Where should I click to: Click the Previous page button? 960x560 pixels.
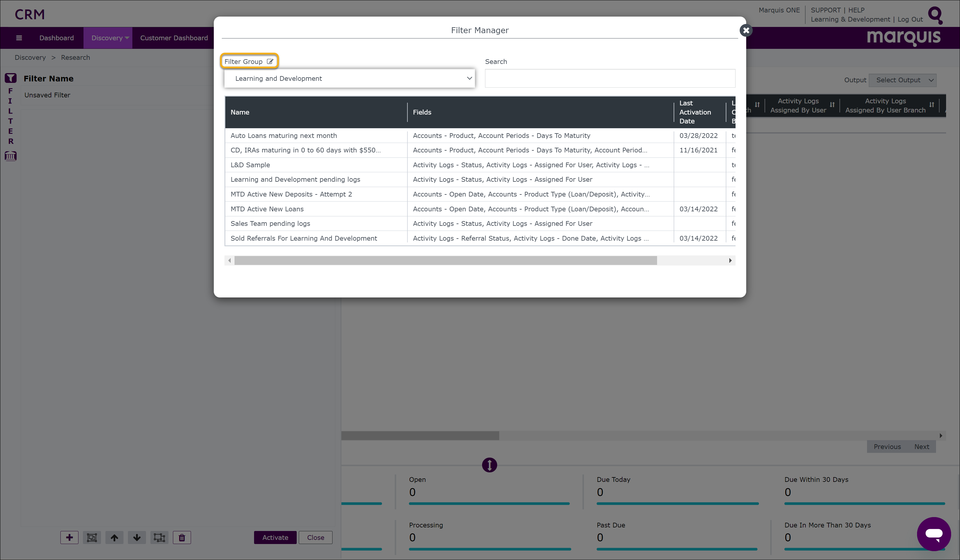coord(887,447)
